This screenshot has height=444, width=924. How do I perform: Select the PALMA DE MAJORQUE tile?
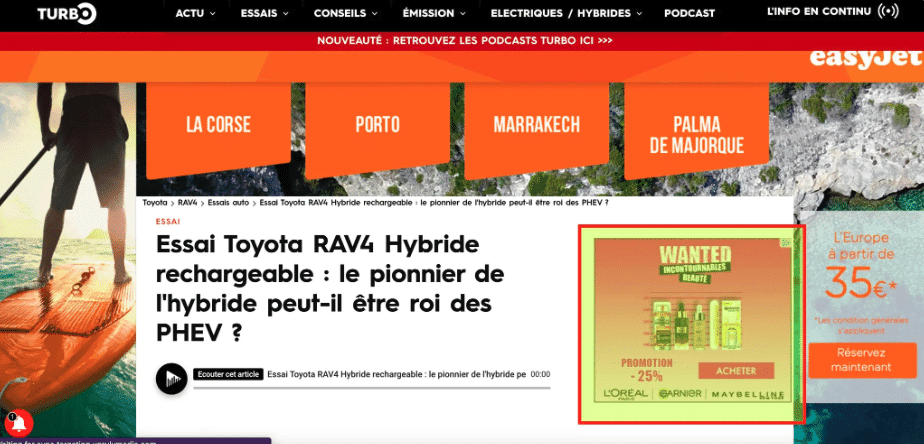click(697, 129)
